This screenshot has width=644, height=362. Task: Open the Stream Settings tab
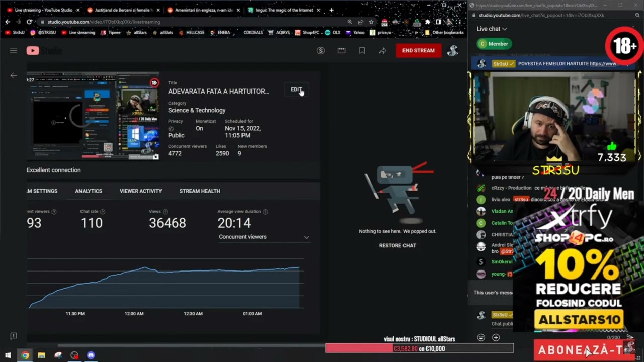pos(42,191)
